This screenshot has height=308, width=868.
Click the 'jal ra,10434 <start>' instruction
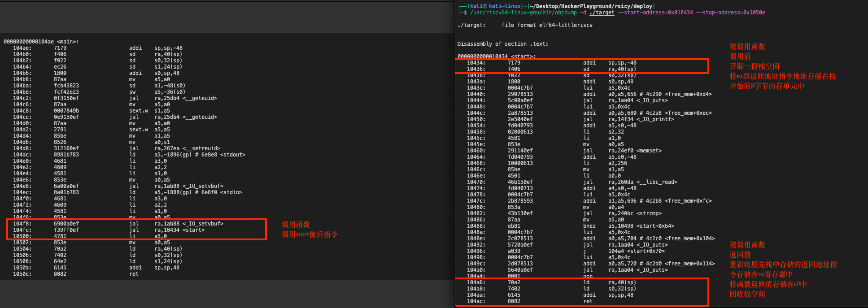179,230
